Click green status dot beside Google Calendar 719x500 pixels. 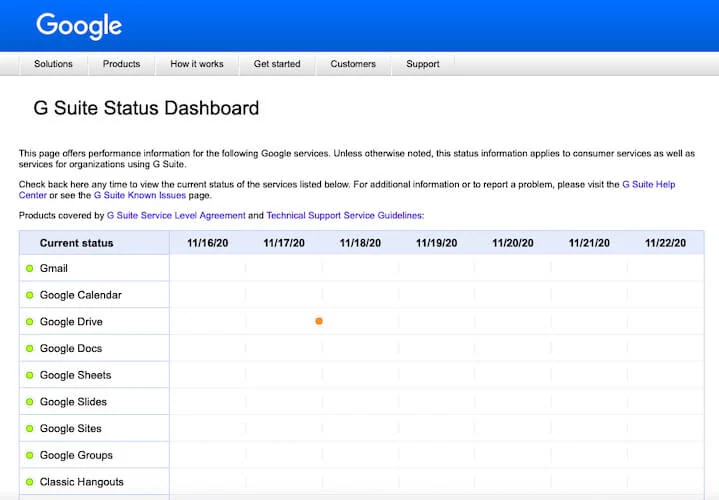30,295
